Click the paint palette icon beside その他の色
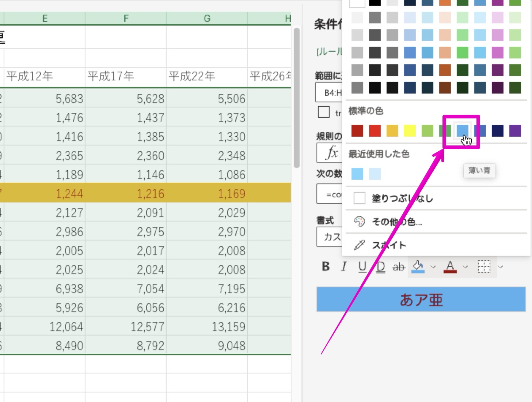The image size is (532, 402). pyautogui.click(x=359, y=221)
